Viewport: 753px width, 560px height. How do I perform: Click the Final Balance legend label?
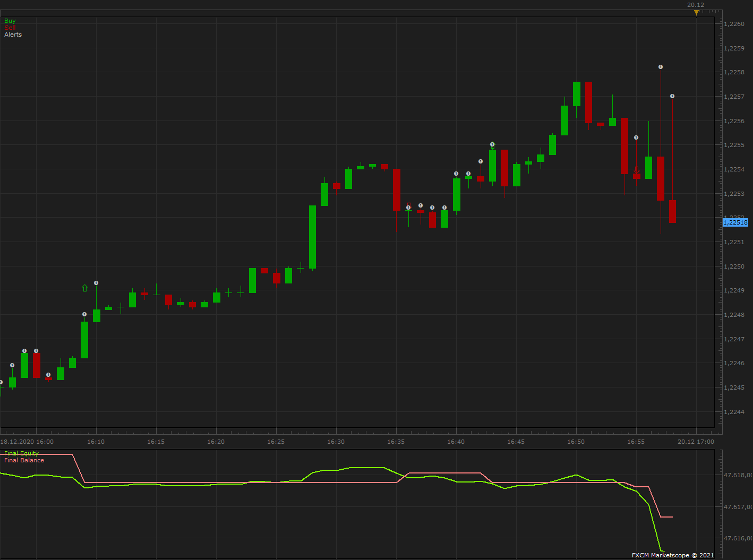24,460
